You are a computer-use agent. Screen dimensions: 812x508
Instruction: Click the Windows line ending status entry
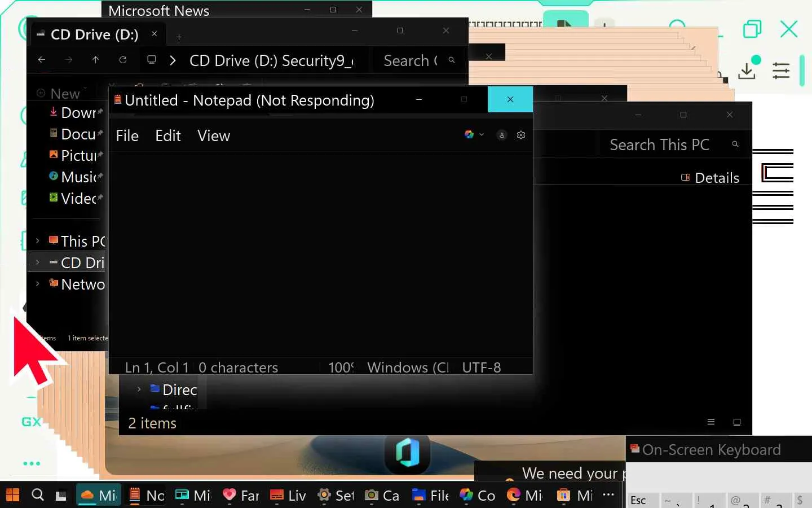coord(408,367)
